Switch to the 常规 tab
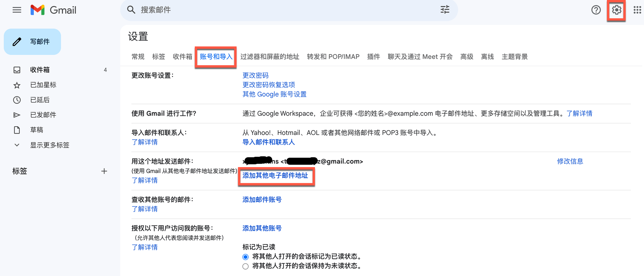This screenshot has width=644, height=276. click(x=138, y=57)
